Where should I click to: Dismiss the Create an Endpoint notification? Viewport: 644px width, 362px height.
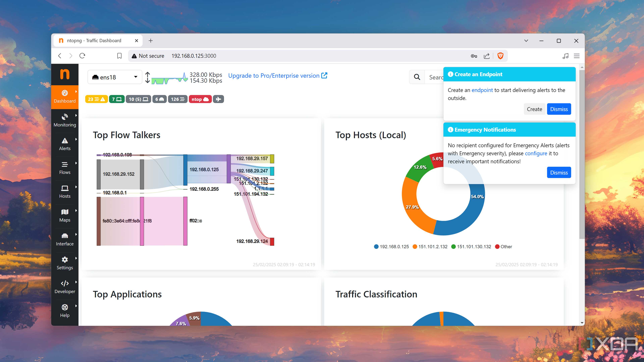pyautogui.click(x=559, y=109)
